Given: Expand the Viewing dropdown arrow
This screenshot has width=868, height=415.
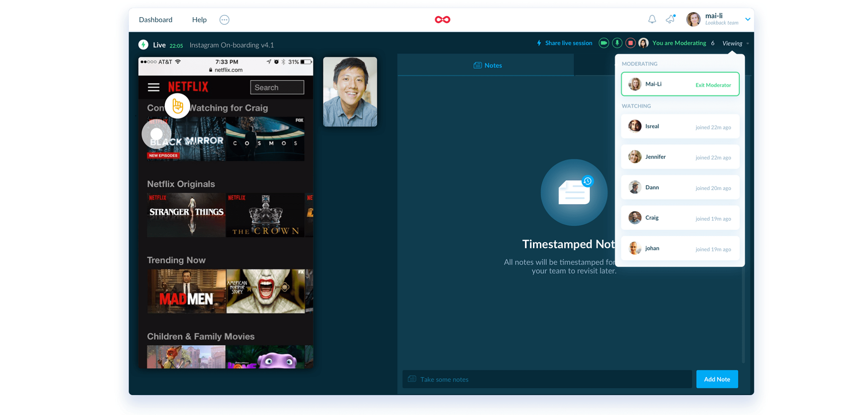Looking at the screenshot, I should point(748,44).
